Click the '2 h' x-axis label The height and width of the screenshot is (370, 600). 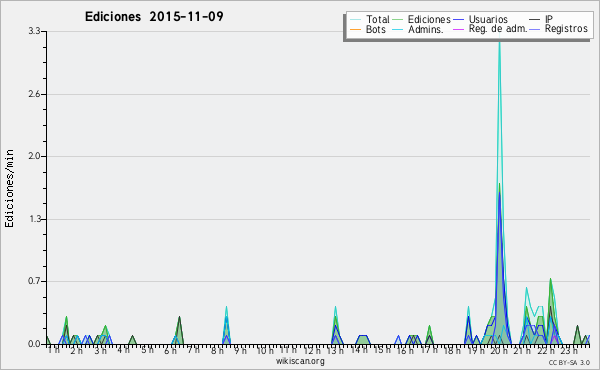[x=77, y=350]
